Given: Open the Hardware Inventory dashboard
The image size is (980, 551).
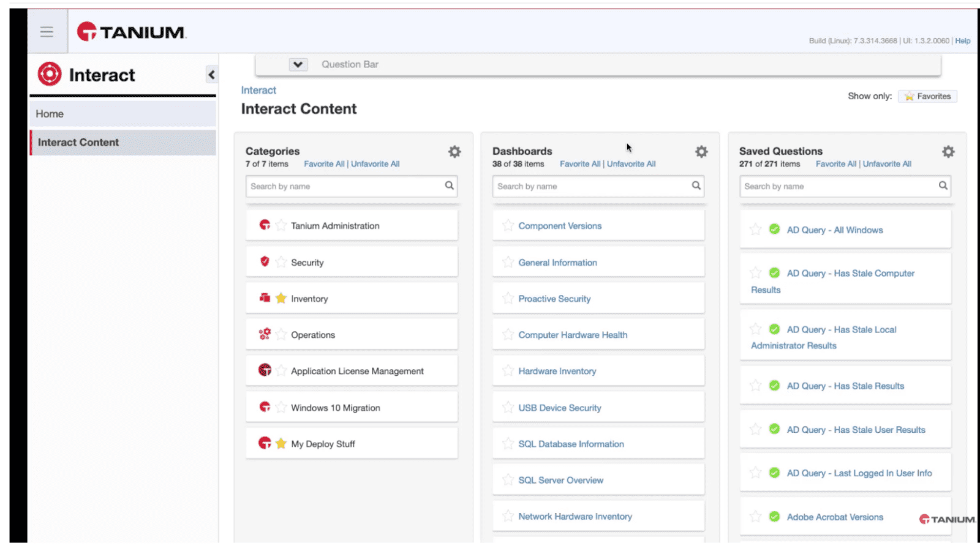Looking at the screenshot, I should coord(557,371).
